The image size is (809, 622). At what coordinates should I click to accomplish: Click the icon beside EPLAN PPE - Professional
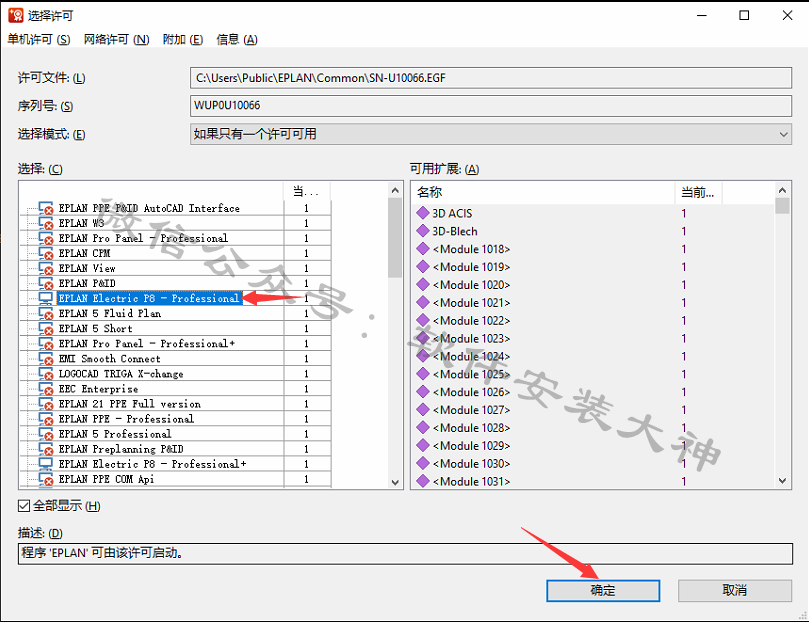click(46, 419)
